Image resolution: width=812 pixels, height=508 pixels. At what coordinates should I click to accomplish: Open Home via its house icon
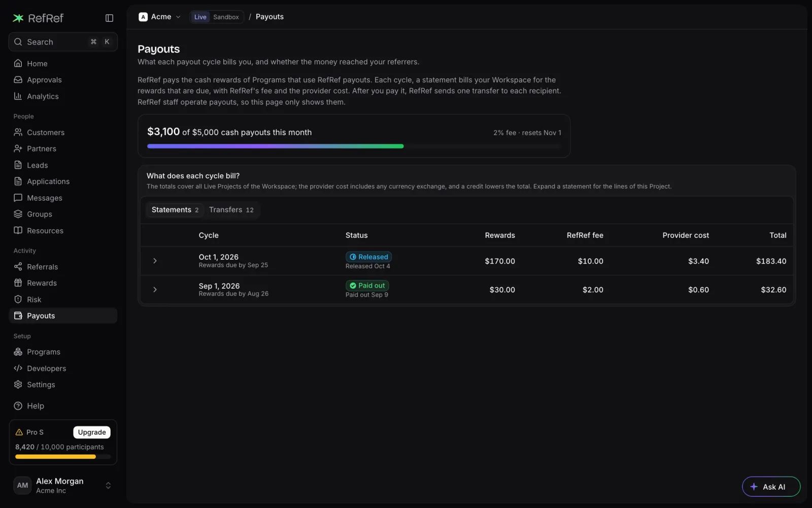[x=18, y=63]
